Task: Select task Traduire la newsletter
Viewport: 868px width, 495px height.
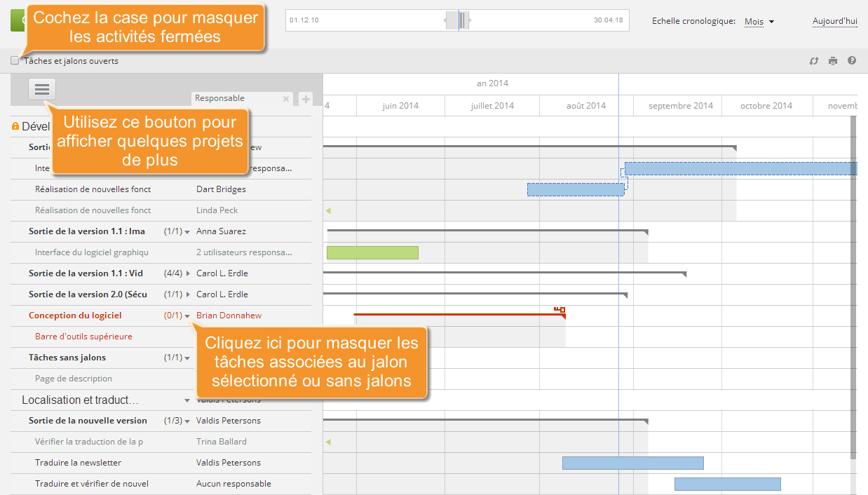Action: tap(78, 463)
